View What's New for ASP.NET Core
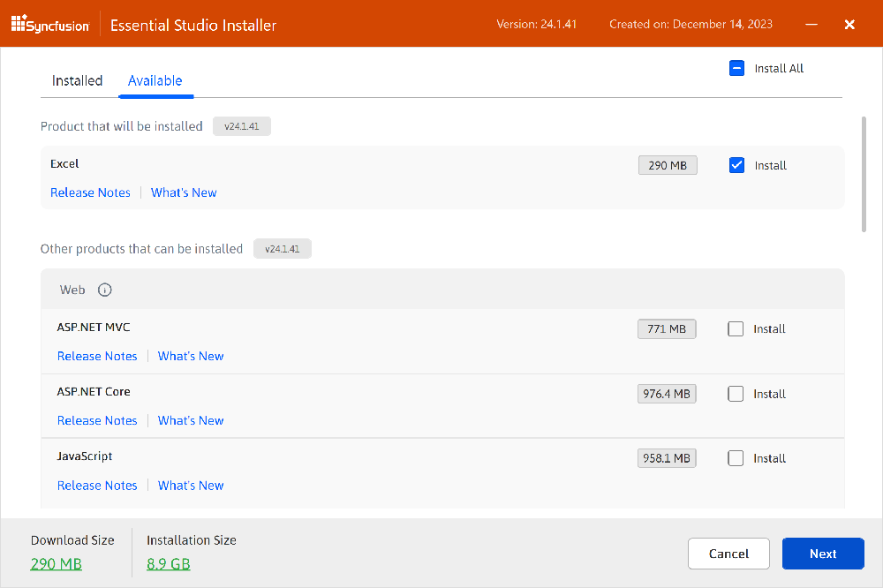Screen dimensions: 883x588 (x=191, y=420)
